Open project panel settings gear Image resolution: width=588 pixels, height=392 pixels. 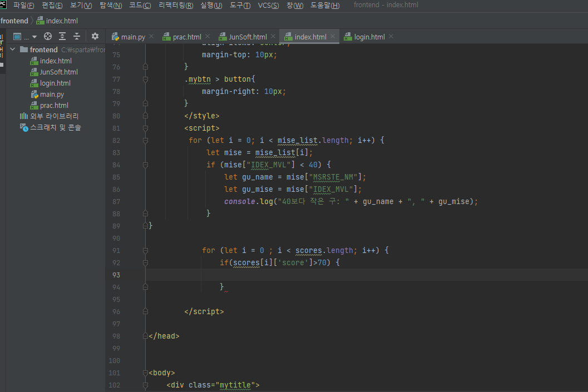pos(95,36)
